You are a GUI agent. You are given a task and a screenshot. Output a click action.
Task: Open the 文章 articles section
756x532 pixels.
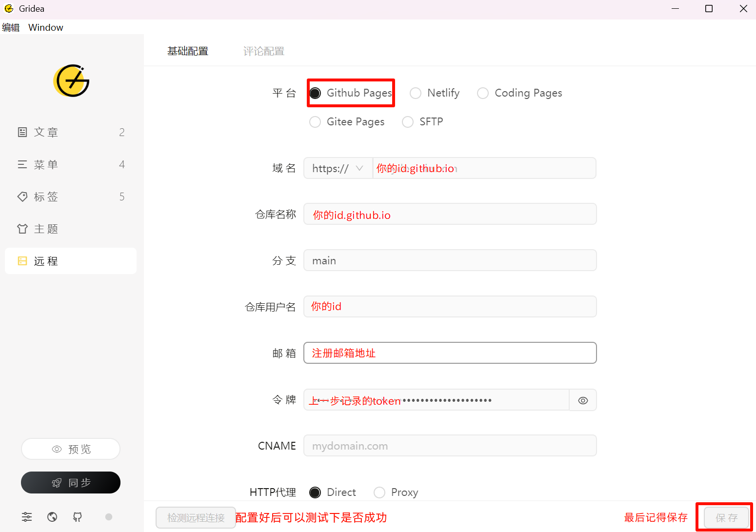tap(71, 132)
